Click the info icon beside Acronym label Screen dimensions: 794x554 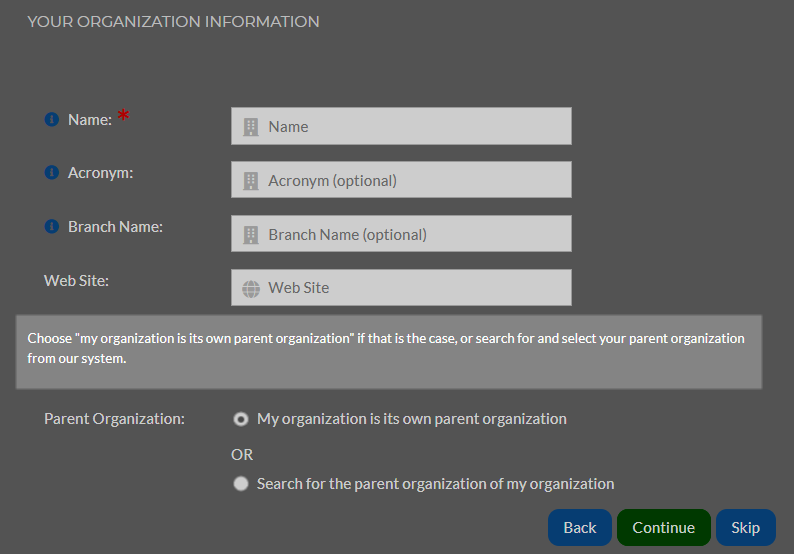point(52,173)
